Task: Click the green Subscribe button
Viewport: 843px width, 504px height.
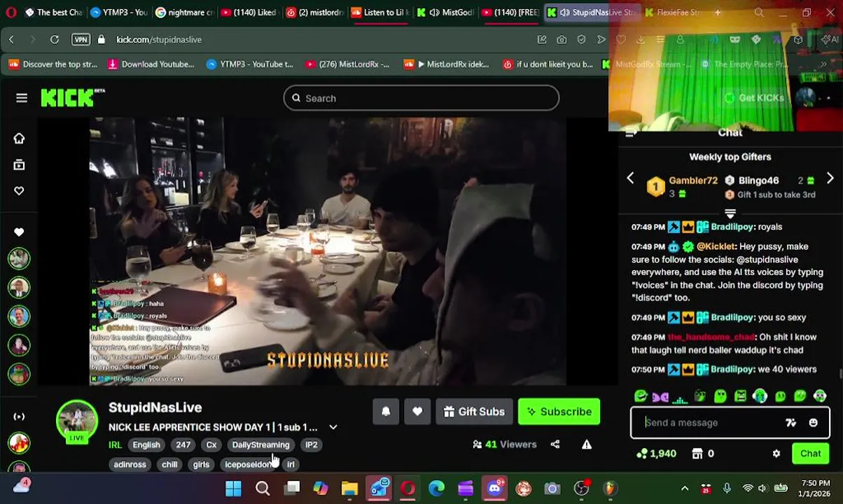Action: (559, 412)
